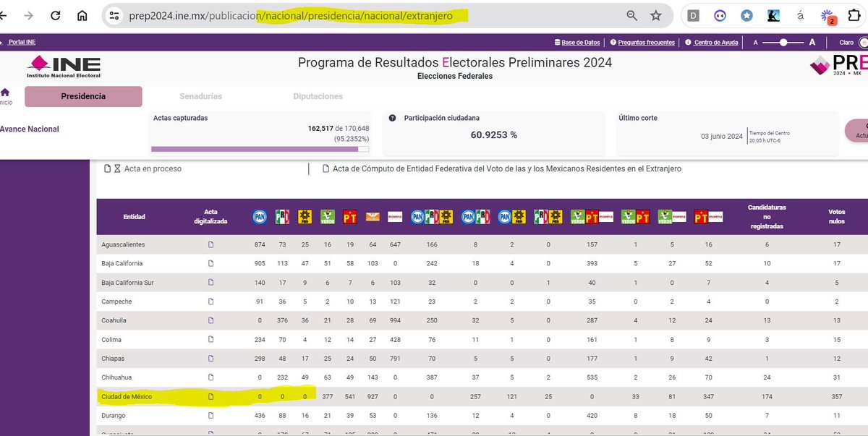The width and height of the screenshot is (868, 436).
Task: Open the Extensions puzzle piece menu
Action: coord(854,15)
